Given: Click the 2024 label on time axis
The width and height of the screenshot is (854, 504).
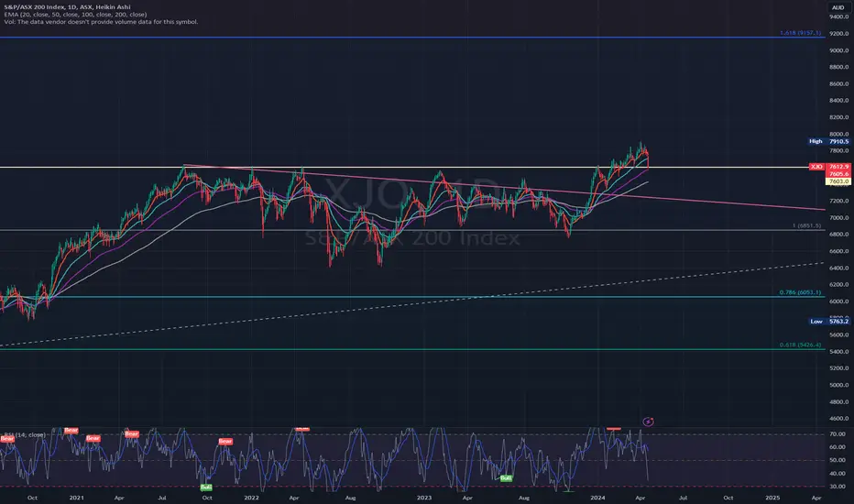Looking at the screenshot, I should [597, 498].
